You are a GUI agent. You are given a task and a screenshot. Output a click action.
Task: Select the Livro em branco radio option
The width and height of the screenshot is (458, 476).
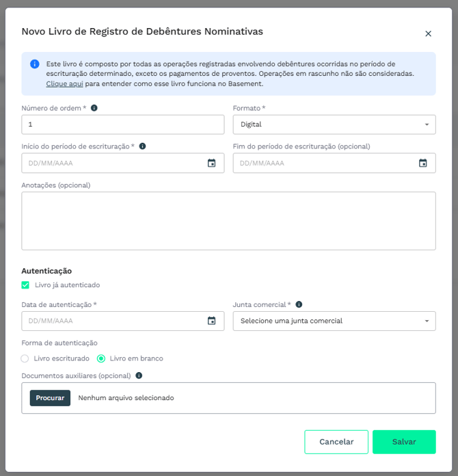101,358
